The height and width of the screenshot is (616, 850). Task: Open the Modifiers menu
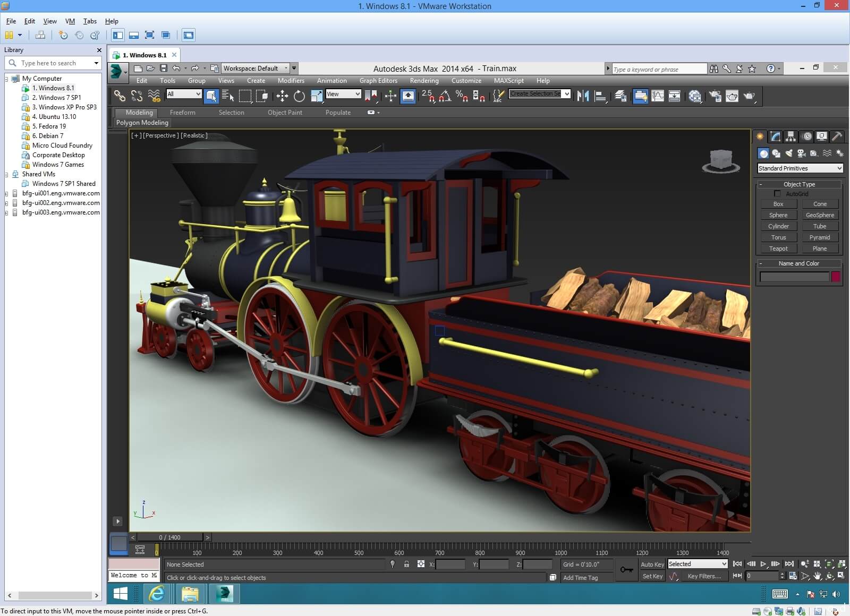291,81
